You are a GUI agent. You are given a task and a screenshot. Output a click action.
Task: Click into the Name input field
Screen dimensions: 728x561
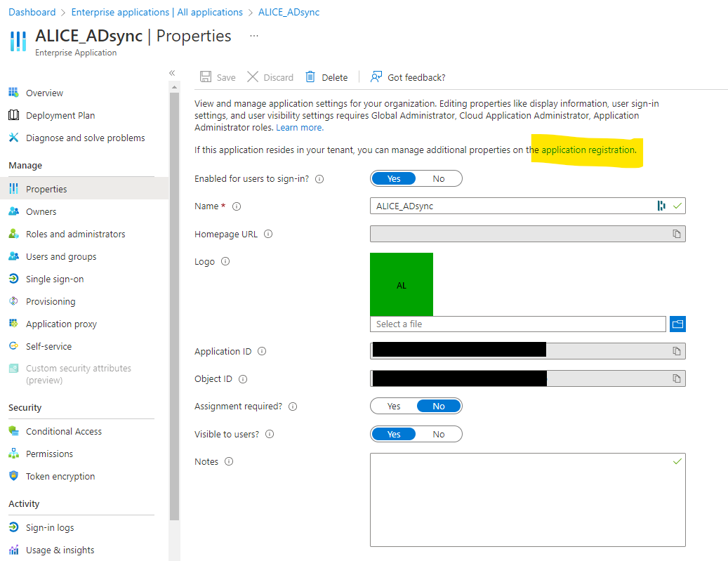pyautogui.click(x=527, y=206)
